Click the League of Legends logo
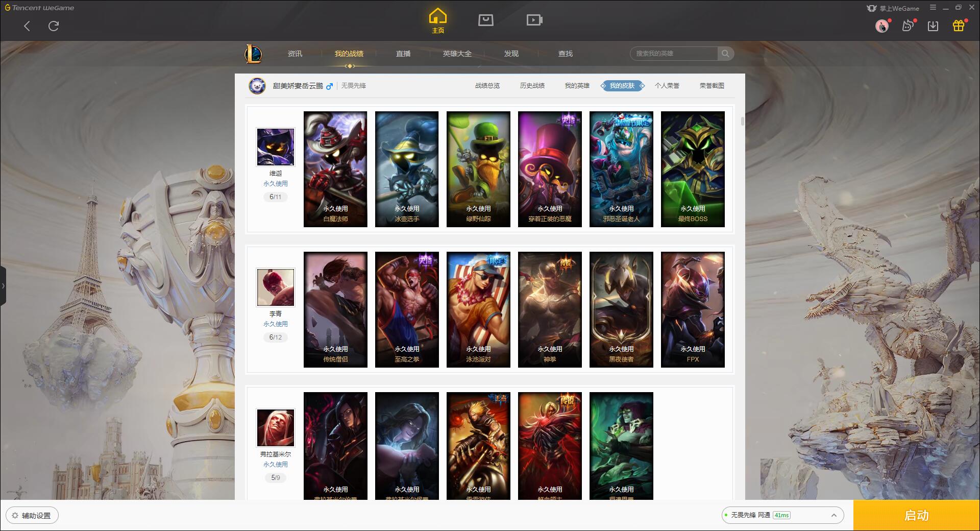 coord(253,54)
